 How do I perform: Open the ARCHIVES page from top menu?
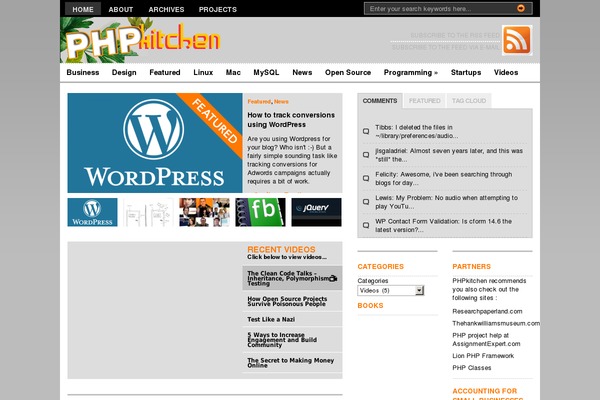(x=166, y=9)
